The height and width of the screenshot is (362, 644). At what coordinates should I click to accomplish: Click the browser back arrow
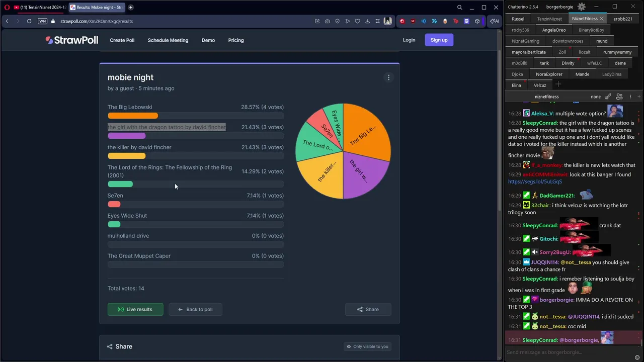click(7, 21)
